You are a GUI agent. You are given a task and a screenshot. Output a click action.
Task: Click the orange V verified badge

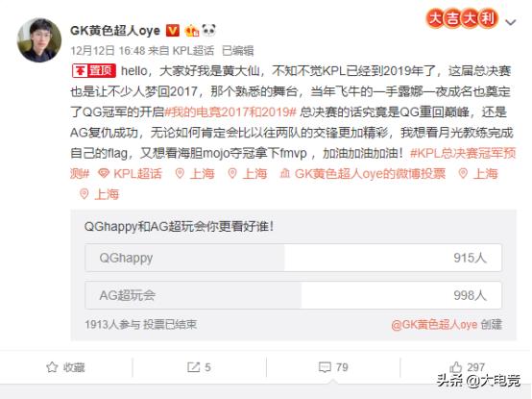172,31
